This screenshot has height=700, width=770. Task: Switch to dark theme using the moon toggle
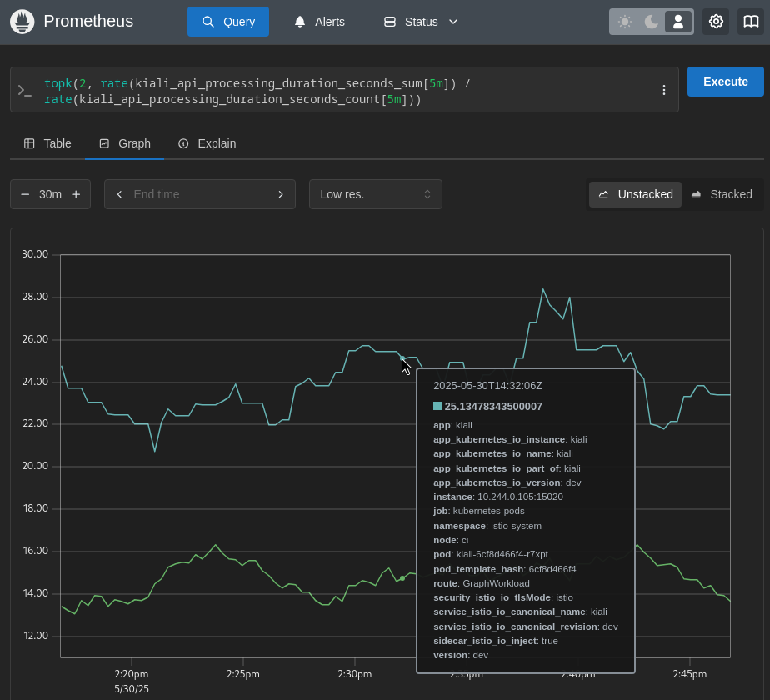click(x=651, y=21)
